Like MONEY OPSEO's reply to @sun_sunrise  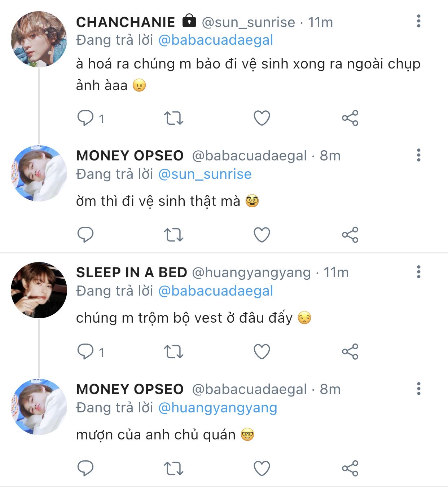[x=262, y=235]
